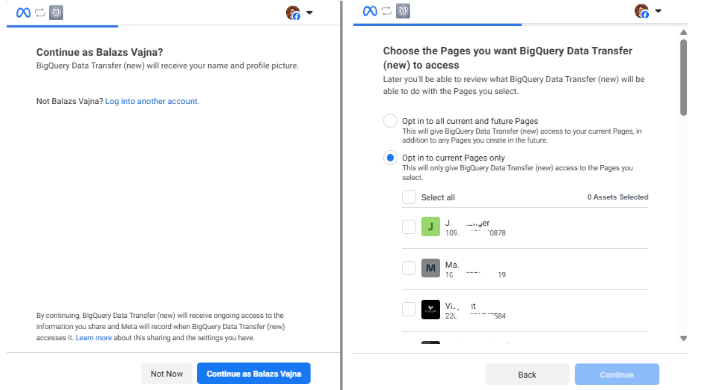Screen dimensions: 701x390
Task: Click the Meta logo in the right dialog
Action: [370, 11]
